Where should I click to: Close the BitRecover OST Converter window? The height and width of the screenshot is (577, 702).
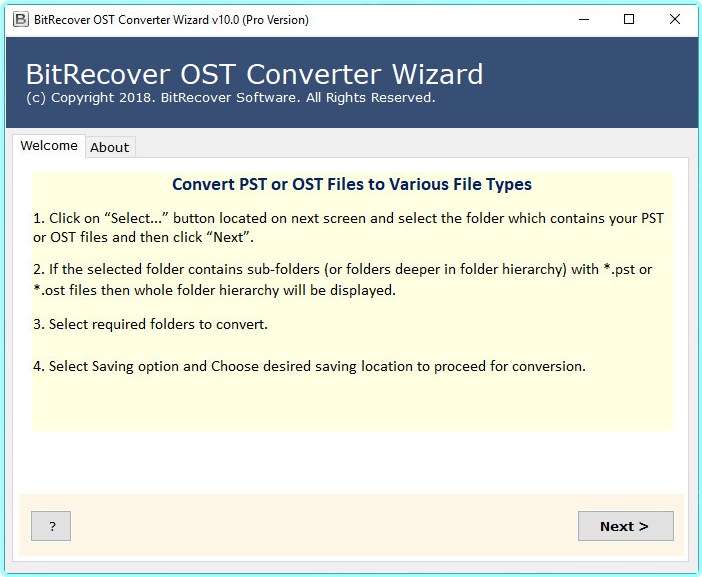674,19
